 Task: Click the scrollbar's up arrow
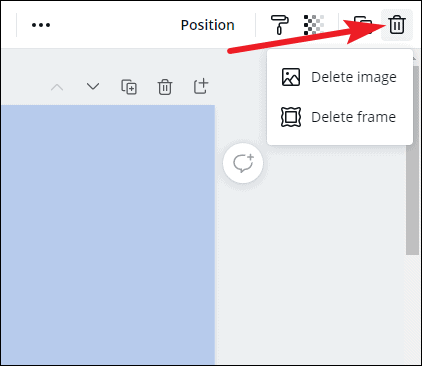pyautogui.click(x=414, y=59)
